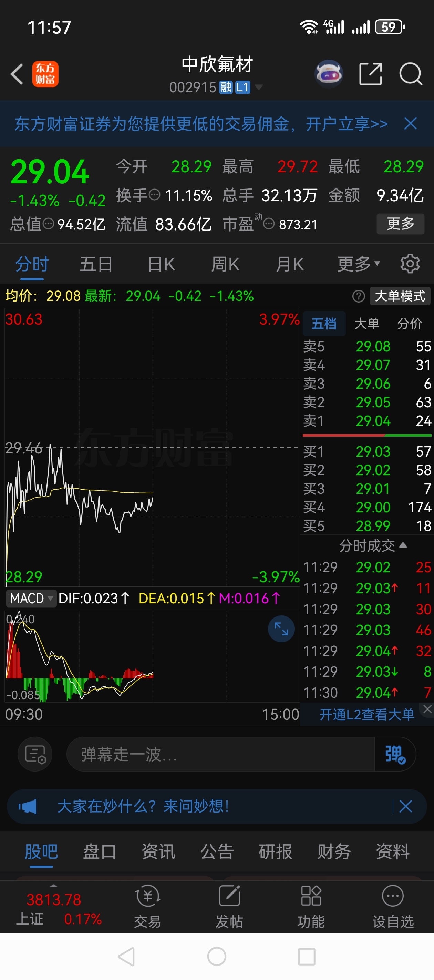Close the blue promotion banner
This screenshot has height=980, width=434.
point(411,124)
